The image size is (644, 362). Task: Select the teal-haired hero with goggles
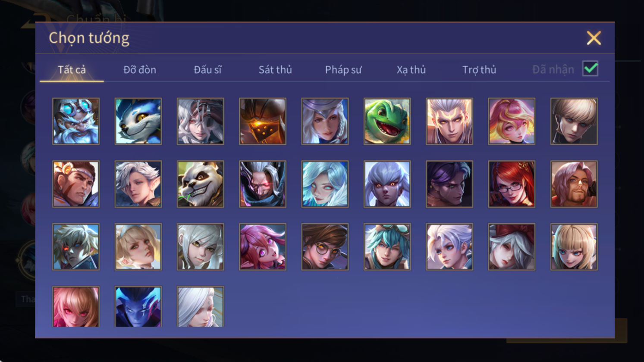pyautogui.click(x=387, y=247)
